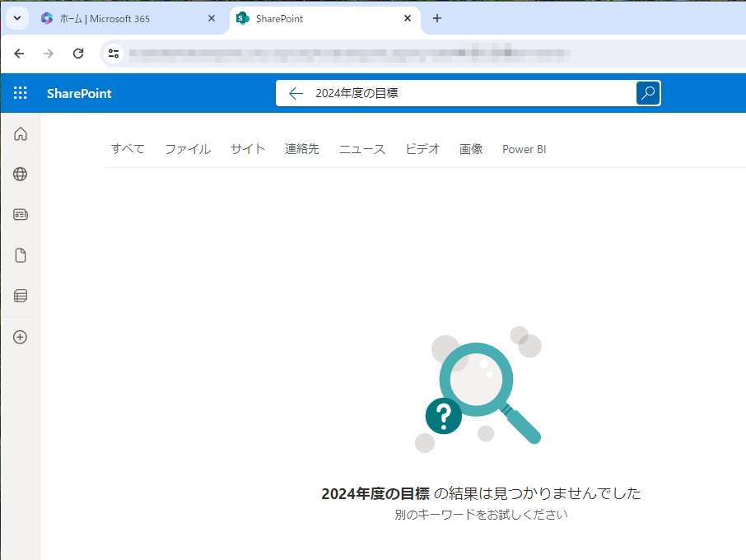Click the Create plus icon in sidebar
The width and height of the screenshot is (746, 560).
[x=21, y=337]
